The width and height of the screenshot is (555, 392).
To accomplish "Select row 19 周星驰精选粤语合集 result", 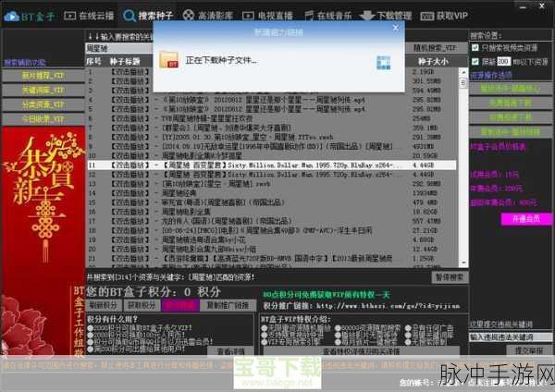I will coord(271,239).
